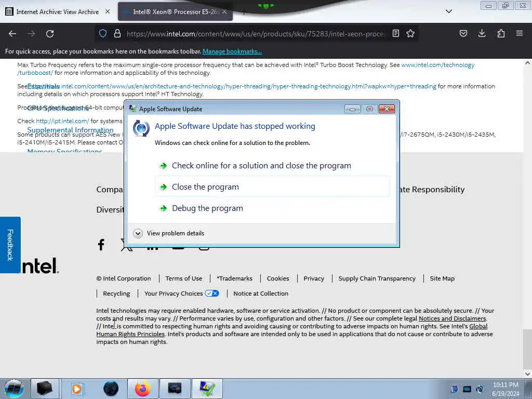This screenshot has width=532, height=399.
Task: Open Apple Software Update error taskbar icon
Action: (x=207, y=389)
